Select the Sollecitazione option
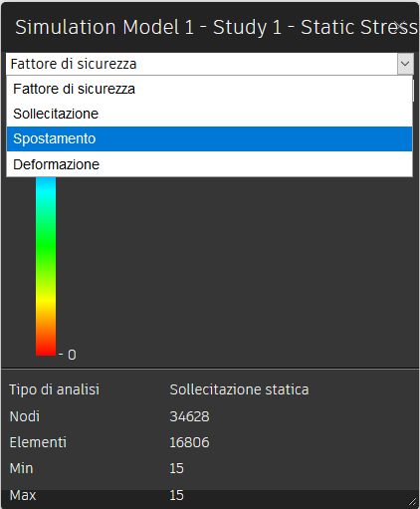The width and height of the screenshot is (420, 509). pos(209,114)
